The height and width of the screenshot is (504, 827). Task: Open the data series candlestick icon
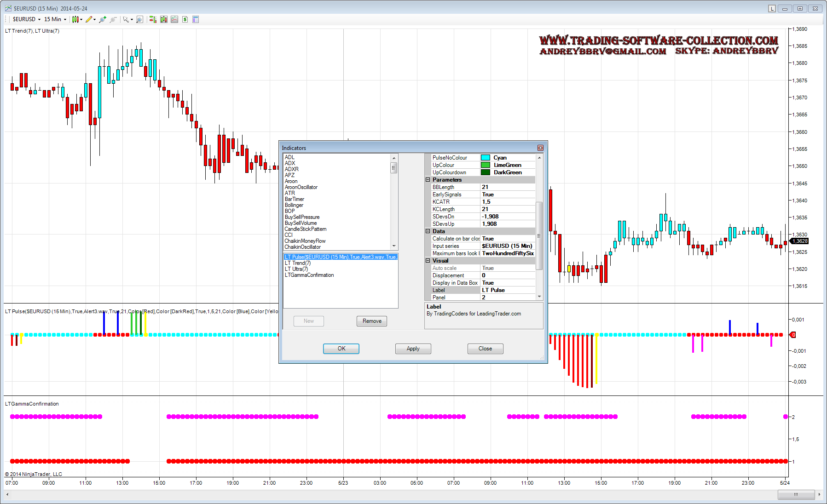coord(163,19)
